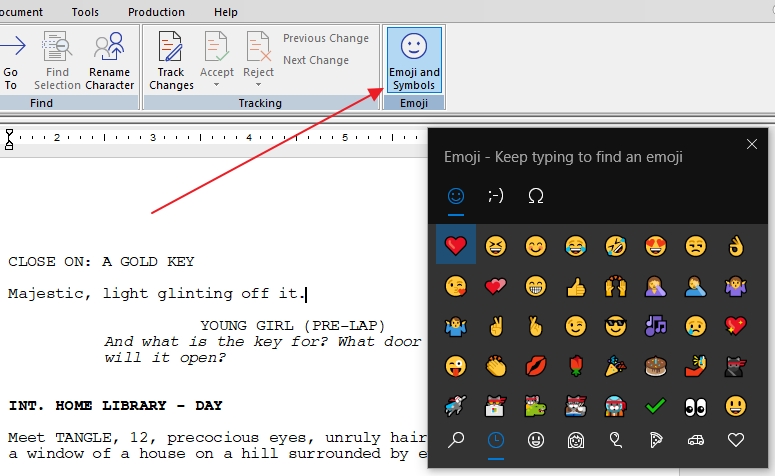
Task: Insert the raising hands emoji
Action: point(616,286)
